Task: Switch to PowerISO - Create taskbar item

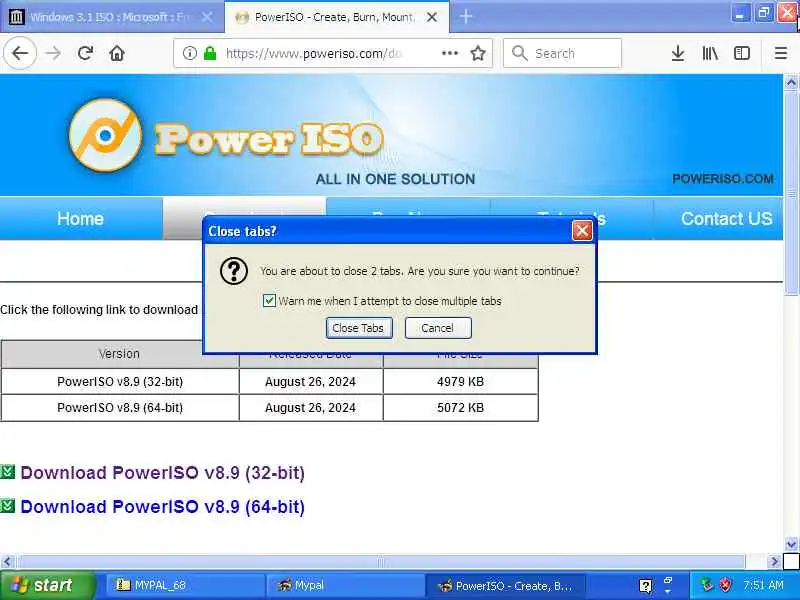Action: click(504, 585)
